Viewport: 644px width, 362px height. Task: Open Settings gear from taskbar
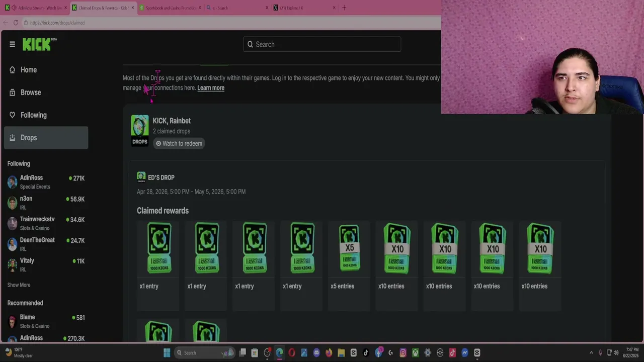pyautogui.click(x=428, y=352)
